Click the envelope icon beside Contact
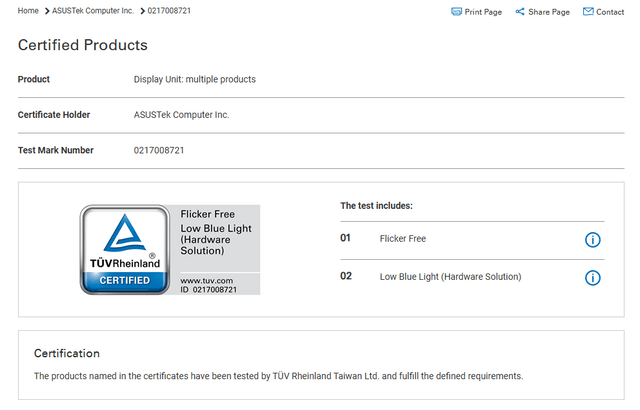The height and width of the screenshot is (410, 640). (588, 11)
